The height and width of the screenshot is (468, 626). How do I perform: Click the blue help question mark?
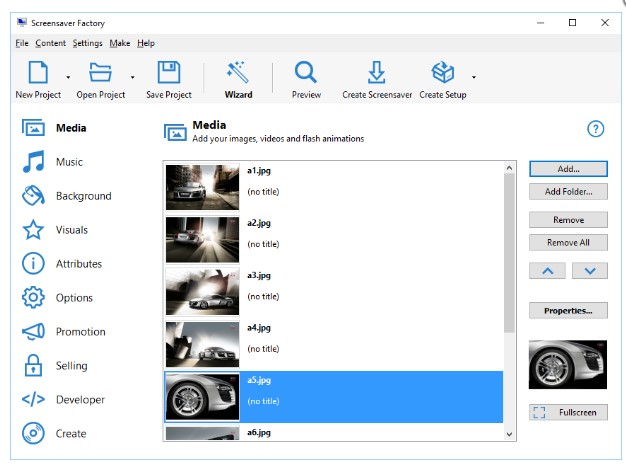point(596,129)
